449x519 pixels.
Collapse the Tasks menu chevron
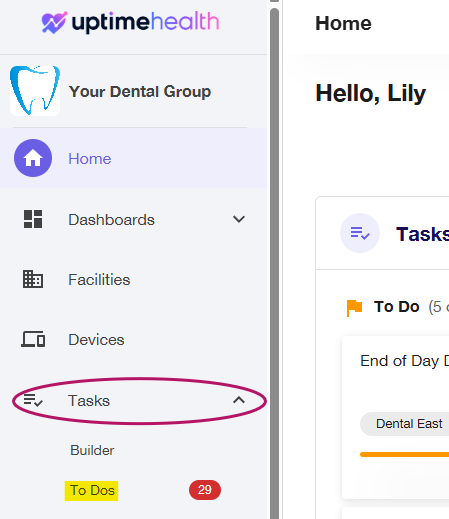[x=239, y=400]
